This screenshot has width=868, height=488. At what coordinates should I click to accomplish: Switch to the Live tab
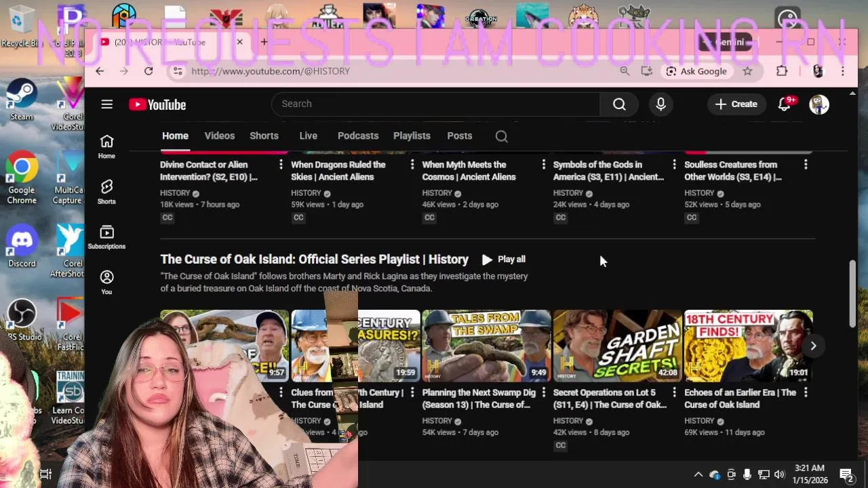pos(308,136)
